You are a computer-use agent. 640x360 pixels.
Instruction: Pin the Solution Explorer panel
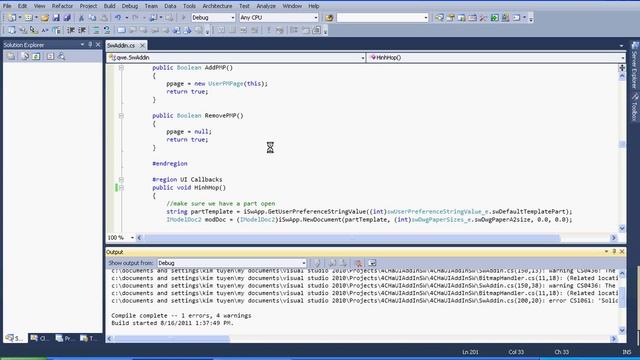[90, 44]
